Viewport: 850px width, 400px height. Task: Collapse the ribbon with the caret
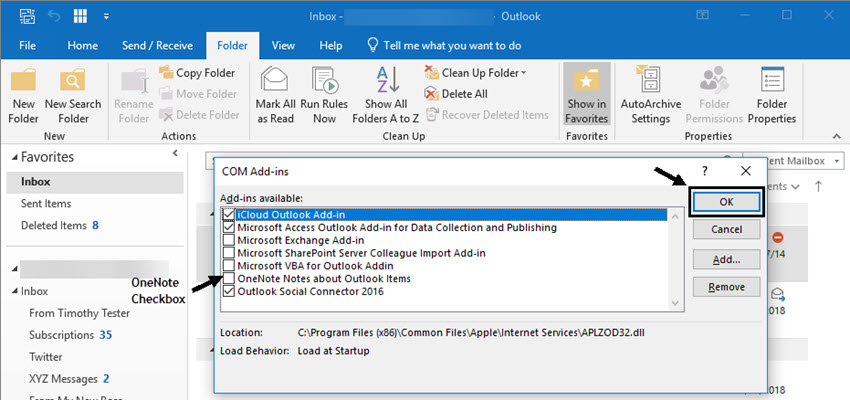click(836, 136)
